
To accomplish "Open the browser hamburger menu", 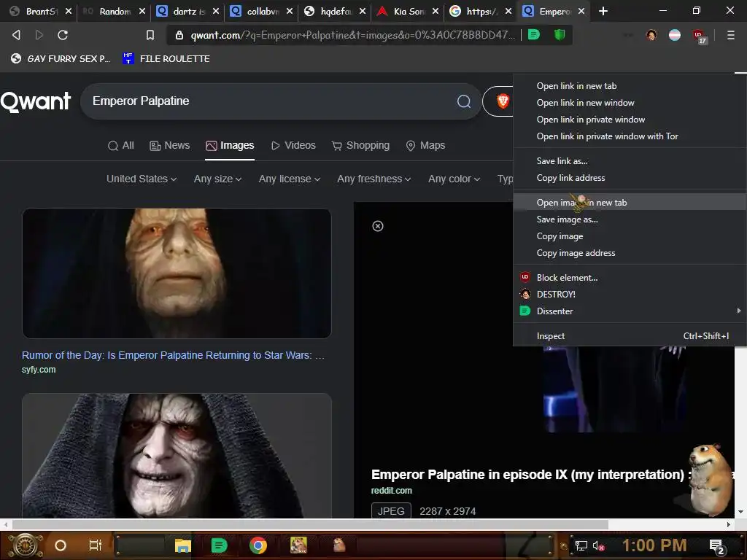I will coord(730,35).
